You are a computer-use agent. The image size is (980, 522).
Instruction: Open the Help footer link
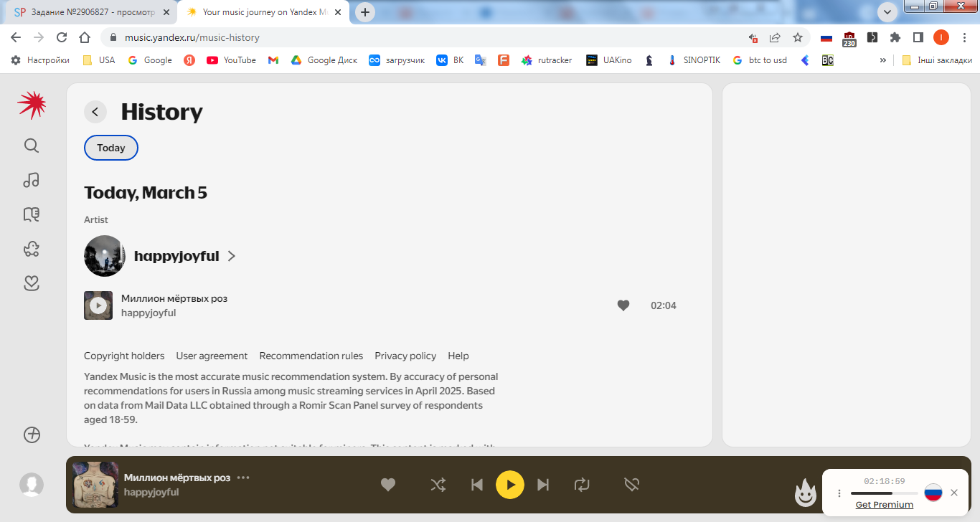point(458,356)
